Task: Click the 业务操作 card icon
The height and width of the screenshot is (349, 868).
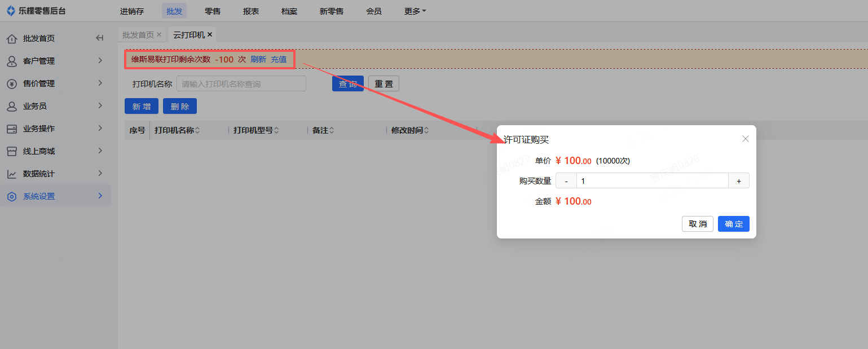Action: click(12, 129)
